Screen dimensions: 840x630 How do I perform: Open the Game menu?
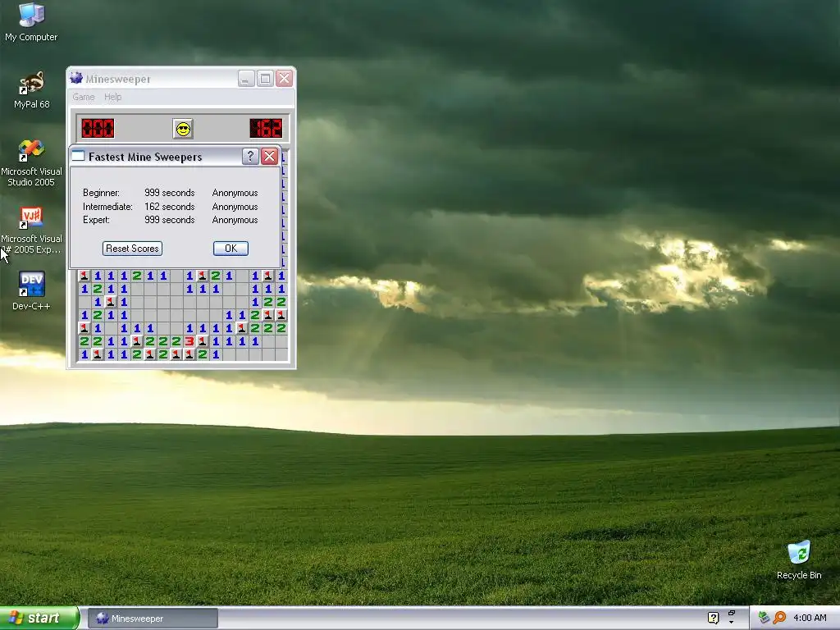[84, 97]
